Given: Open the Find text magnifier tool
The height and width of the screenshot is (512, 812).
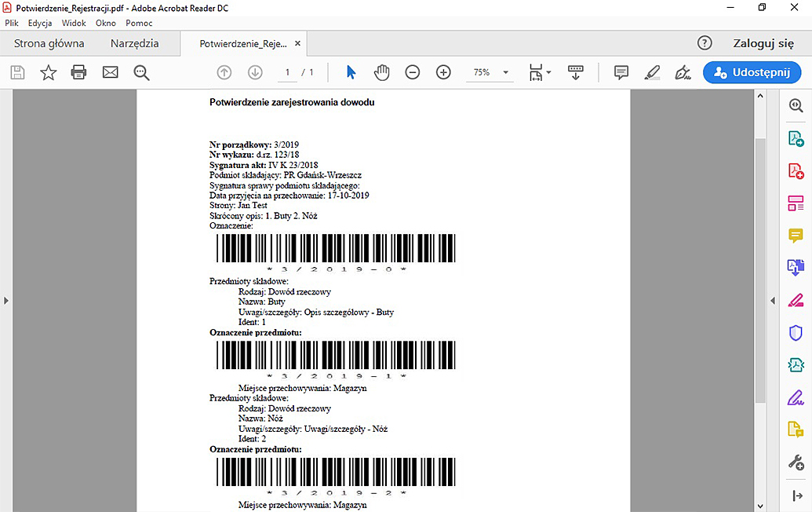Looking at the screenshot, I should coord(141,72).
